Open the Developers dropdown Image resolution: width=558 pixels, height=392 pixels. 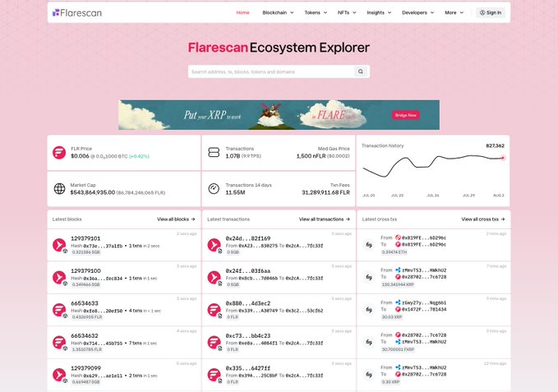pyautogui.click(x=417, y=13)
